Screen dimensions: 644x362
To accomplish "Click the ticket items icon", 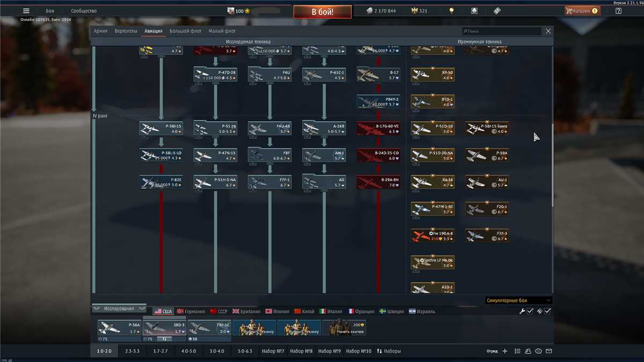I will coord(497,11).
